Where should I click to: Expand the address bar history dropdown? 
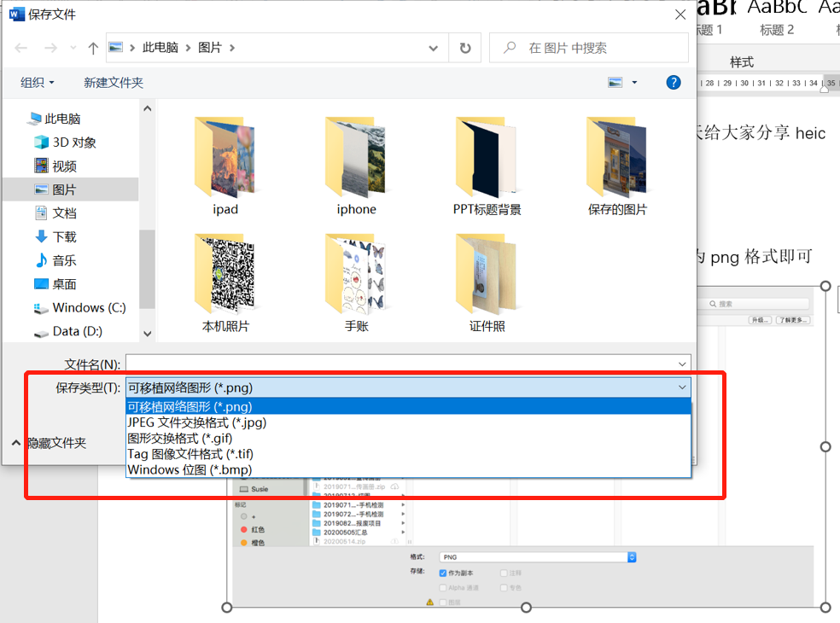434,48
